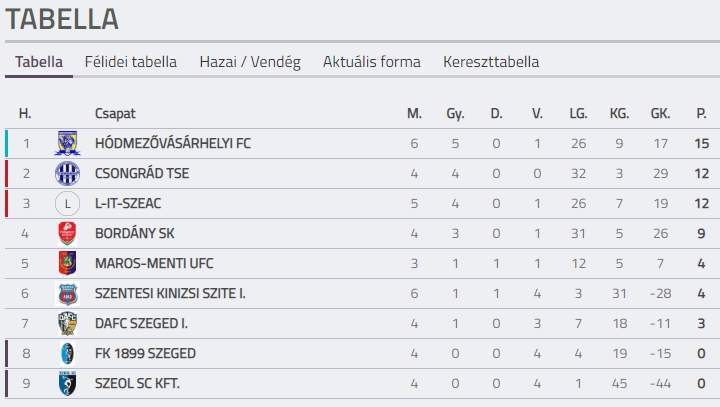Click the DAFC Szeged I. team crest

click(x=68, y=323)
